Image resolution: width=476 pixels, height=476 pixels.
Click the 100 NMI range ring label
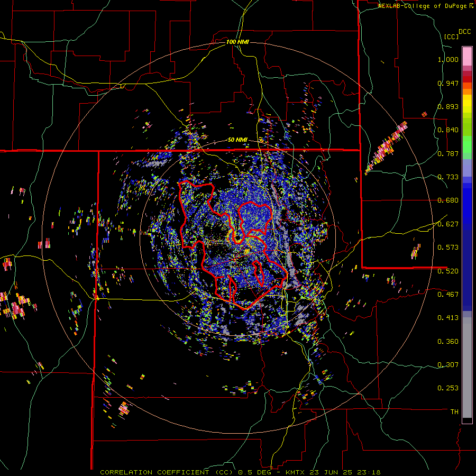(237, 42)
